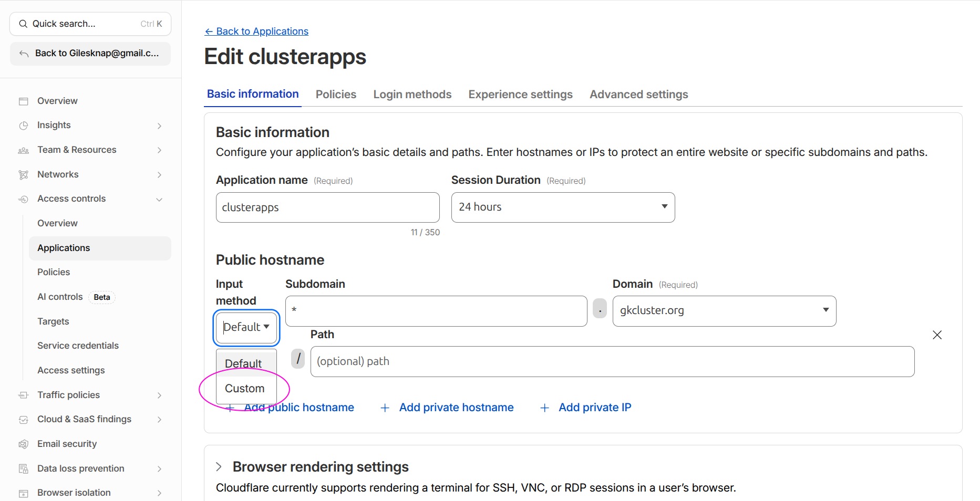Viewport: 980px width, 501px height.
Task: Click the Data loss prevention icon
Action: tap(24, 468)
